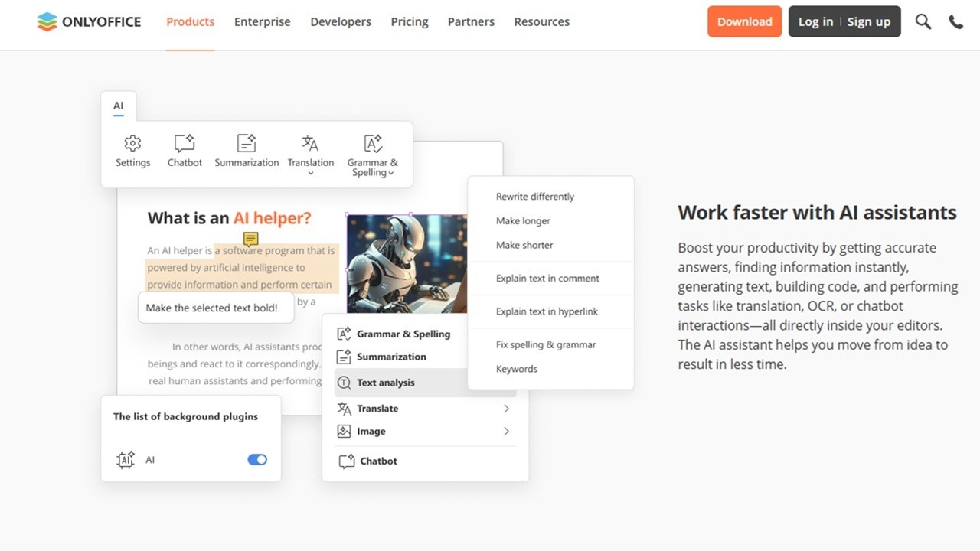Expand the Translation dropdown chevron

pos(310,173)
